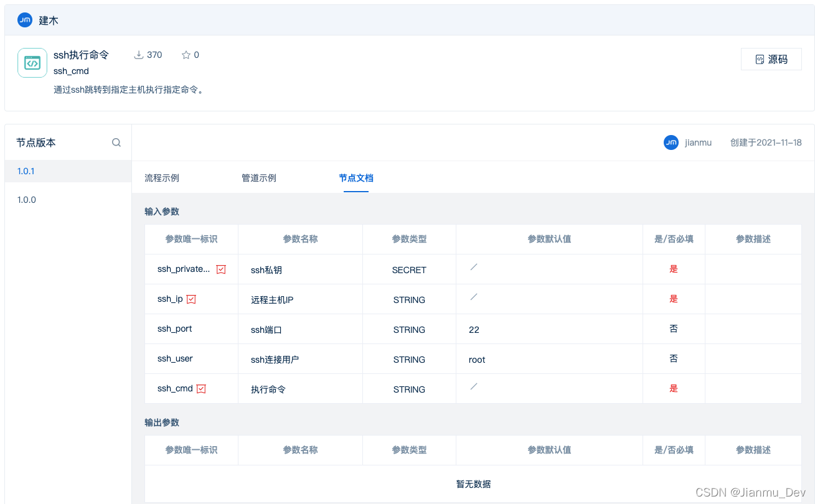Star the ssh执行命令 node

point(184,55)
